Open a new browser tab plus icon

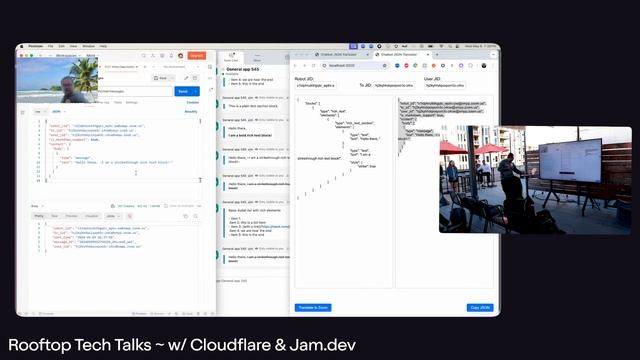click(437, 54)
